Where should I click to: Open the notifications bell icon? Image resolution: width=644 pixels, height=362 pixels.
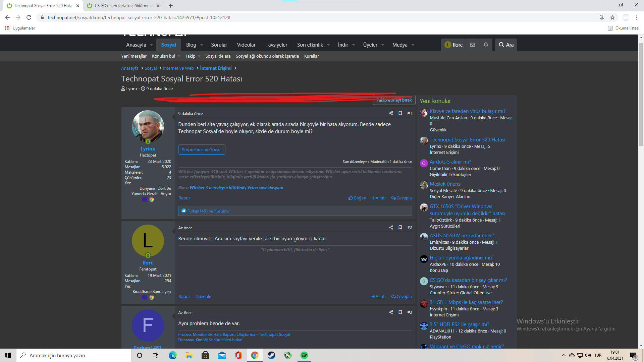click(x=486, y=45)
